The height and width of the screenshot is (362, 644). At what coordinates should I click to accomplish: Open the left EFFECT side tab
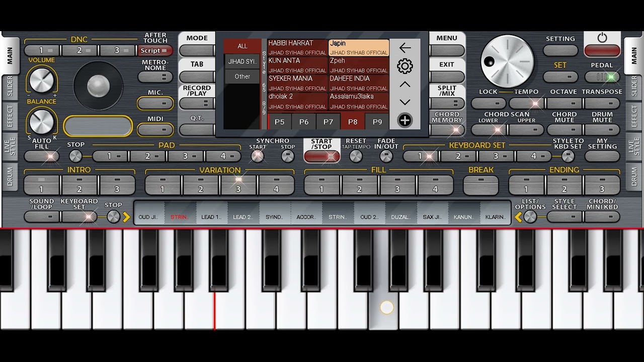(x=10, y=117)
